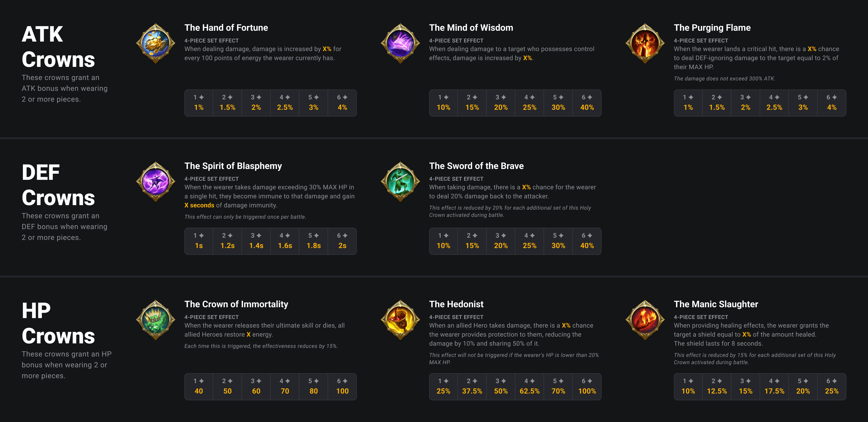868x422 pixels.
Task: Click the DEF Crowns heading
Action: click(x=58, y=185)
